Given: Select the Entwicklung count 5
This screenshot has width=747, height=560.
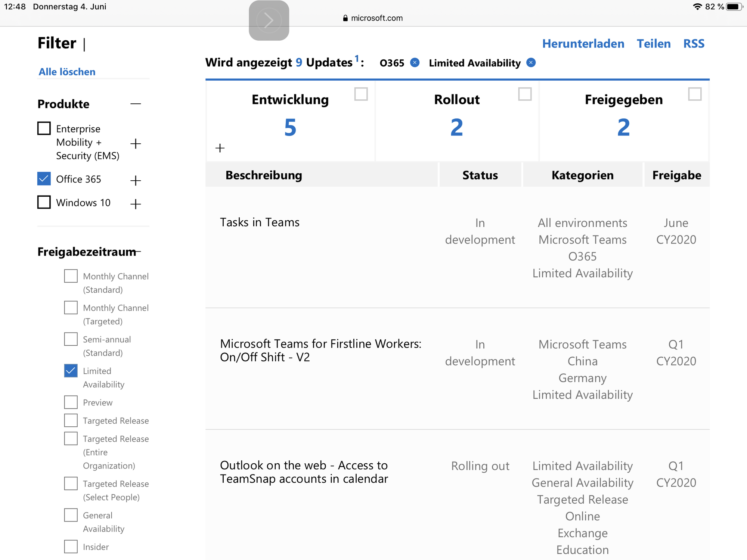Looking at the screenshot, I should click(290, 128).
